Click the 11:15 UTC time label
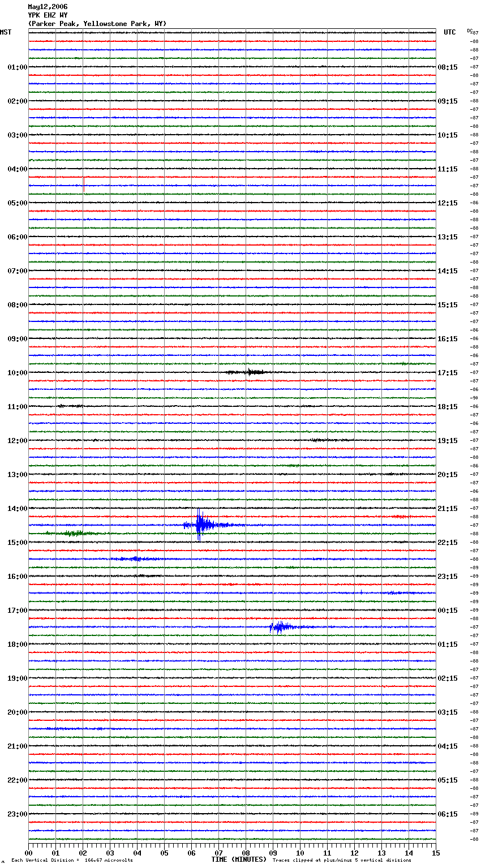Screen dimensions: 481x868 click(448, 169)
